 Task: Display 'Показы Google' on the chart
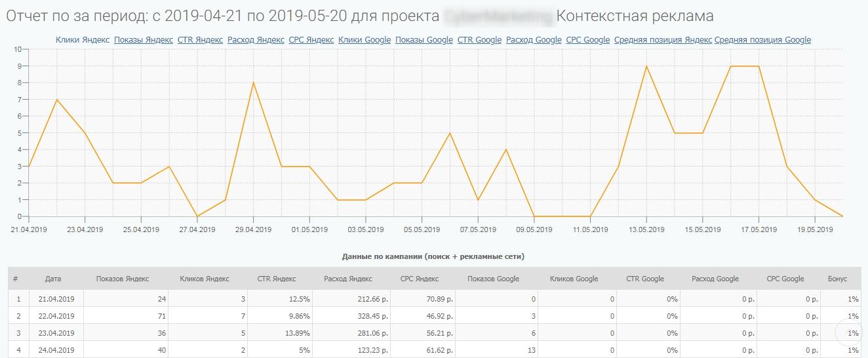pos(424,40)
